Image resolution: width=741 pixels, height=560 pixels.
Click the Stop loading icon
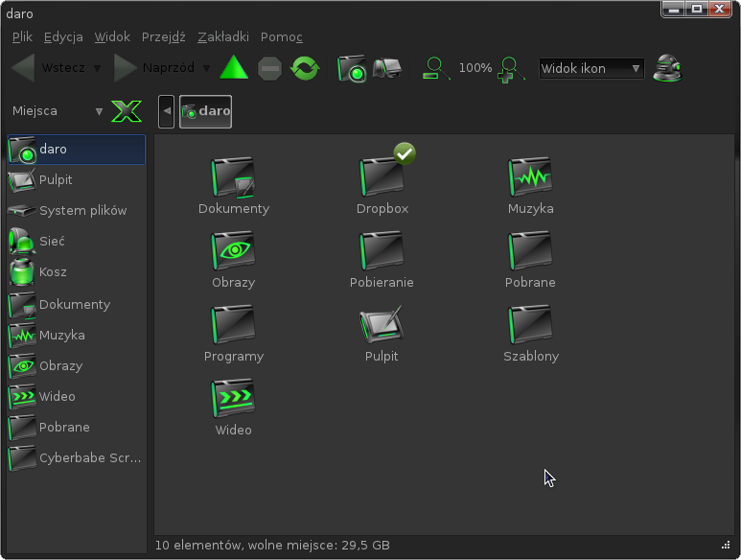269,68
